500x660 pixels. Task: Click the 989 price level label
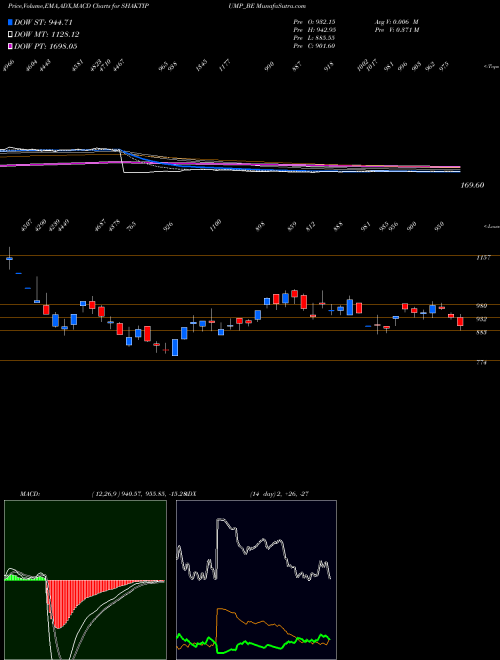482,306
